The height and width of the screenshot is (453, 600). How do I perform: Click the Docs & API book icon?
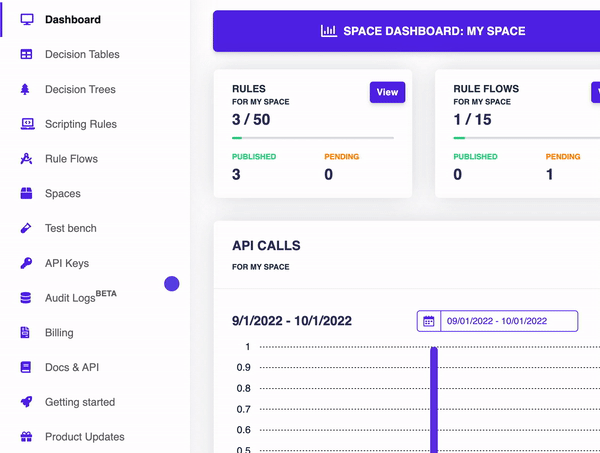26,367
